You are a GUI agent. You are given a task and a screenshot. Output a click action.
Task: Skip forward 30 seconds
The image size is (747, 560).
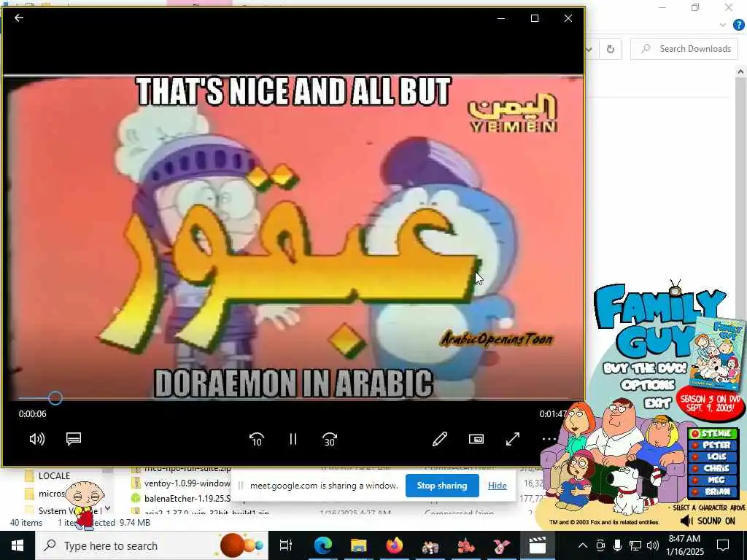click(330, 439)
